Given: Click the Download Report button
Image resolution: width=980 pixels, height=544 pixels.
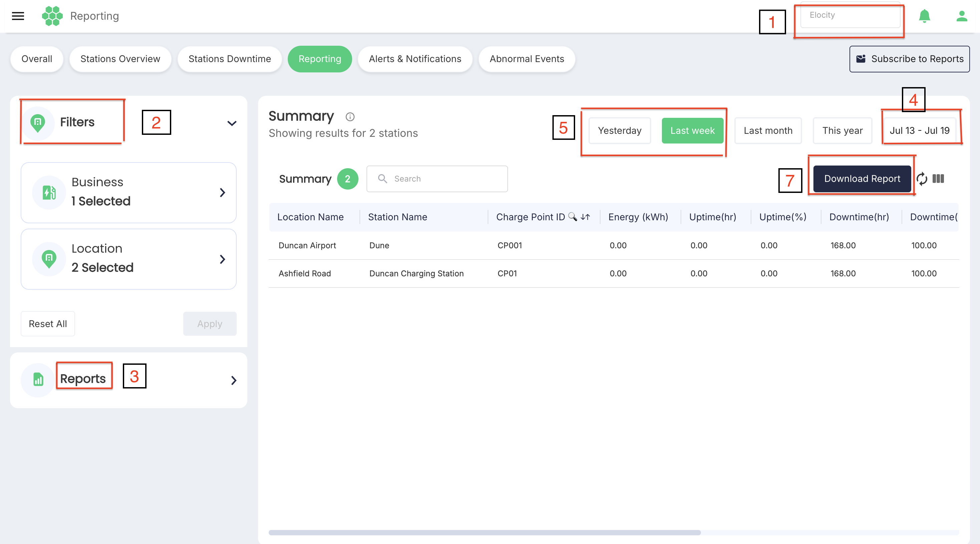Looking at the screenshot, I should pos(862,179).
